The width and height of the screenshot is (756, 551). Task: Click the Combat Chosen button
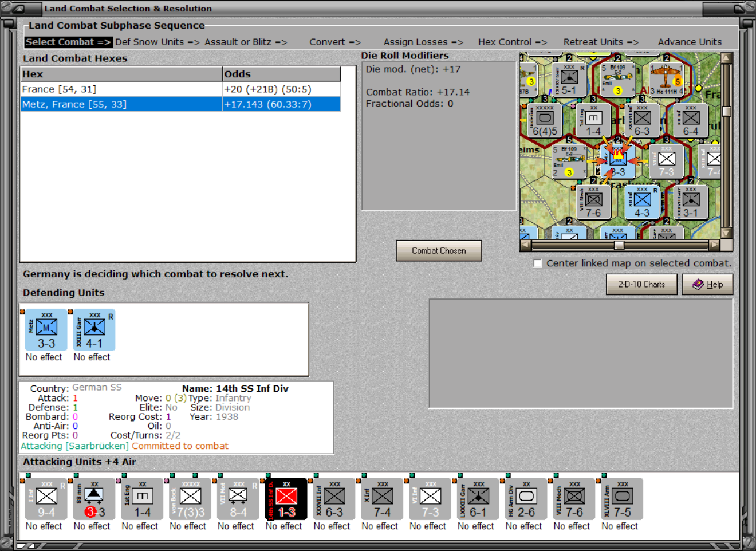[x=439, y=251]
